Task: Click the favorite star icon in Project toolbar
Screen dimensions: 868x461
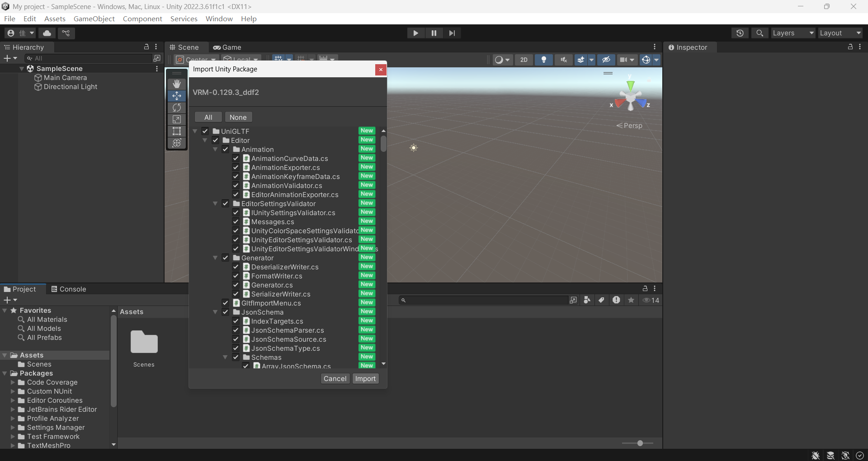Action: (631, 300)
